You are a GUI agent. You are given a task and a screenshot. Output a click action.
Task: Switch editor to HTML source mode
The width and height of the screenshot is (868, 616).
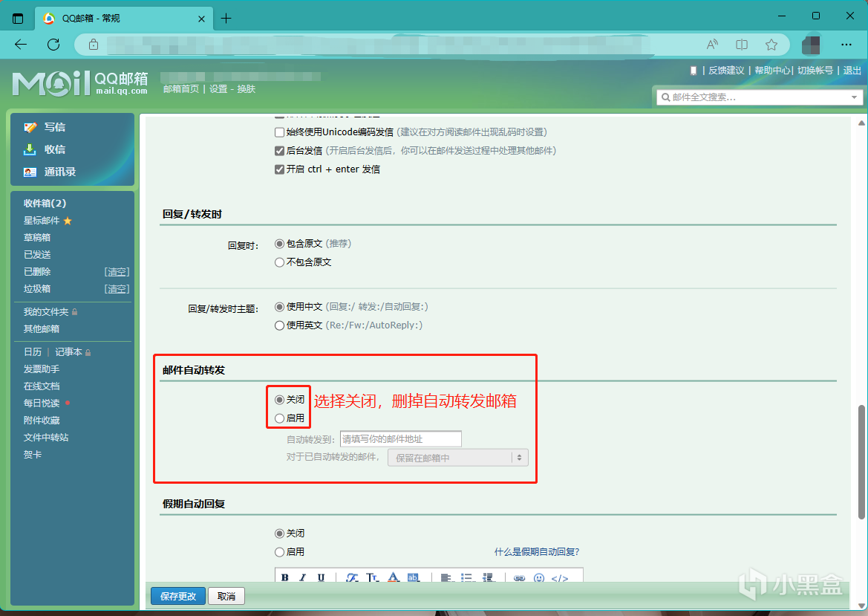(560, 578)
